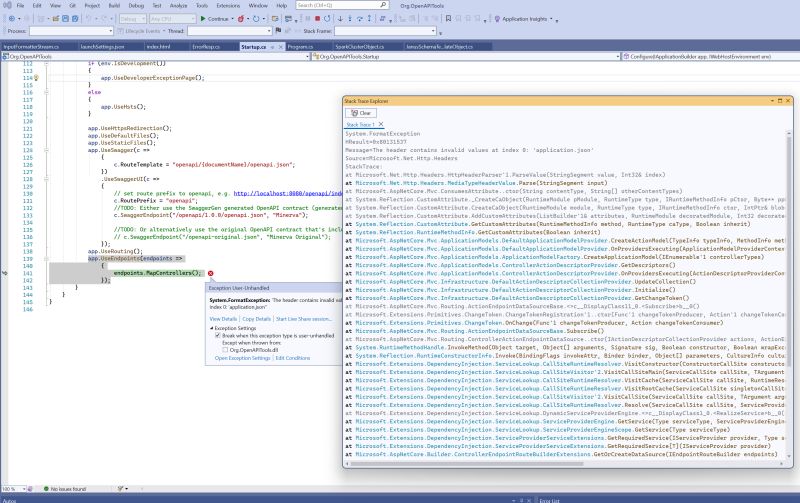
Task: Check the Org.OpenAPITools.dll exception checkbox
Action: pyautogui.click(x=225, y=349)
